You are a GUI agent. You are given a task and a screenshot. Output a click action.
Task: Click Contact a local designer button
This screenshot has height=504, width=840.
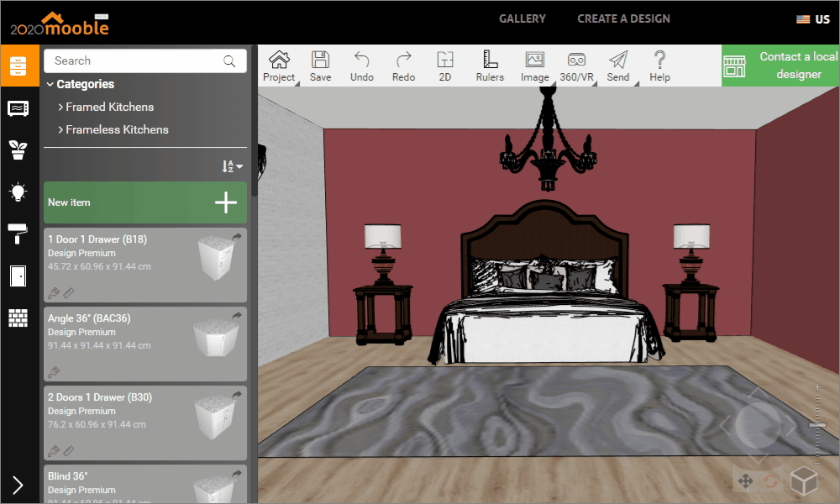[780, 66]
